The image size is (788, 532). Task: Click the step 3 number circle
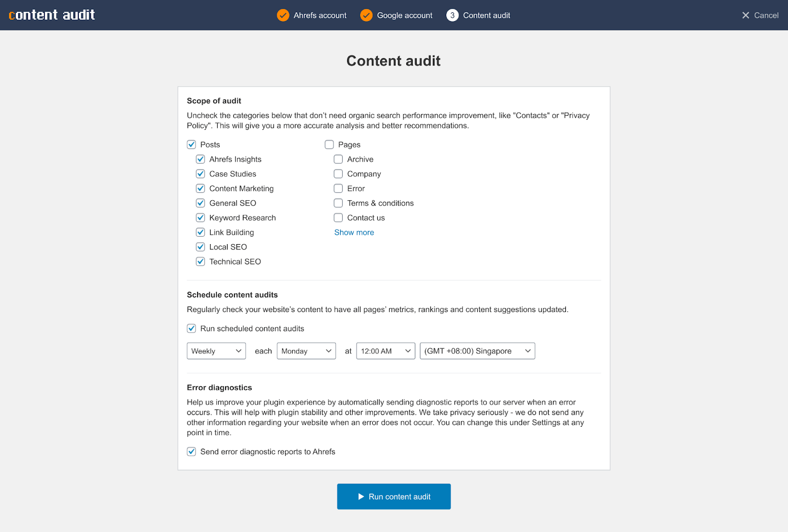[452, 15]
